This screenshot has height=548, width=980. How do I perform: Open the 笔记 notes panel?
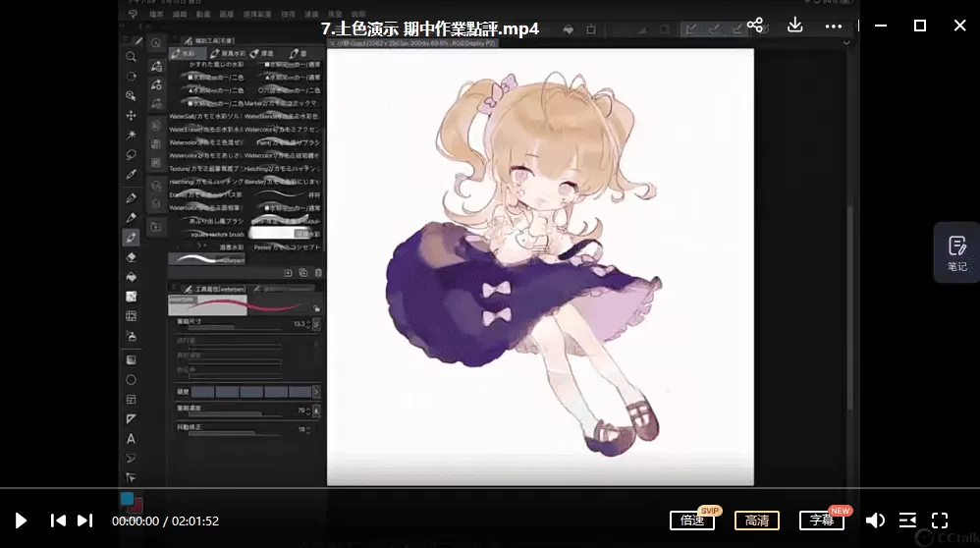click(x=956, y=252)
